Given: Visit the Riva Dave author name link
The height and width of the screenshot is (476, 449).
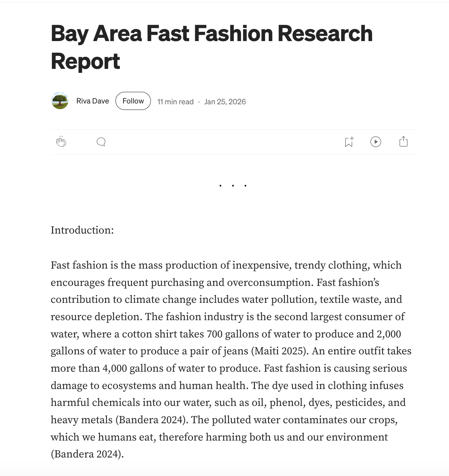Looking at the screenshot, I should tap(93, 101).
